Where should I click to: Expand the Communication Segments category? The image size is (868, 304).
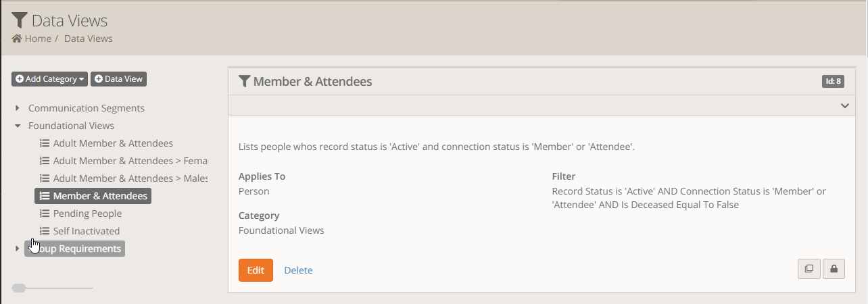click(18, 108)
